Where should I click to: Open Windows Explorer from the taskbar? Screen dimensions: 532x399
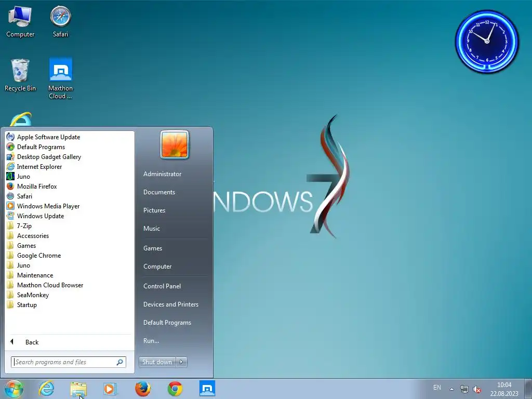pyautogui.click(x=78, y=389)
